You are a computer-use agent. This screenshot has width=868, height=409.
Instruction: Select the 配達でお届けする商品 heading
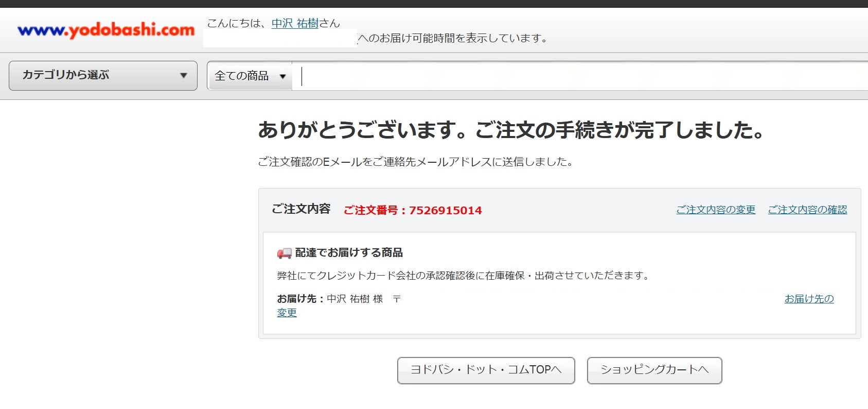coord(348,253)
